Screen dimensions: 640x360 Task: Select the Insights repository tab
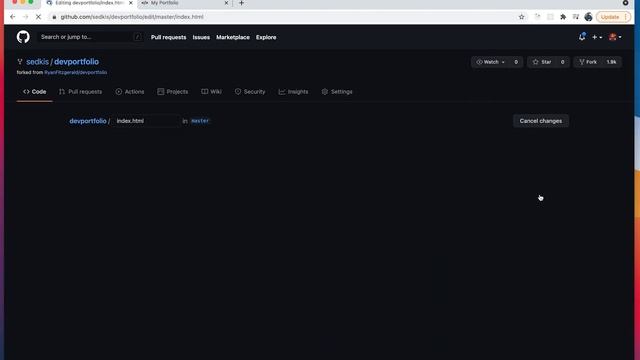point(293,92)
